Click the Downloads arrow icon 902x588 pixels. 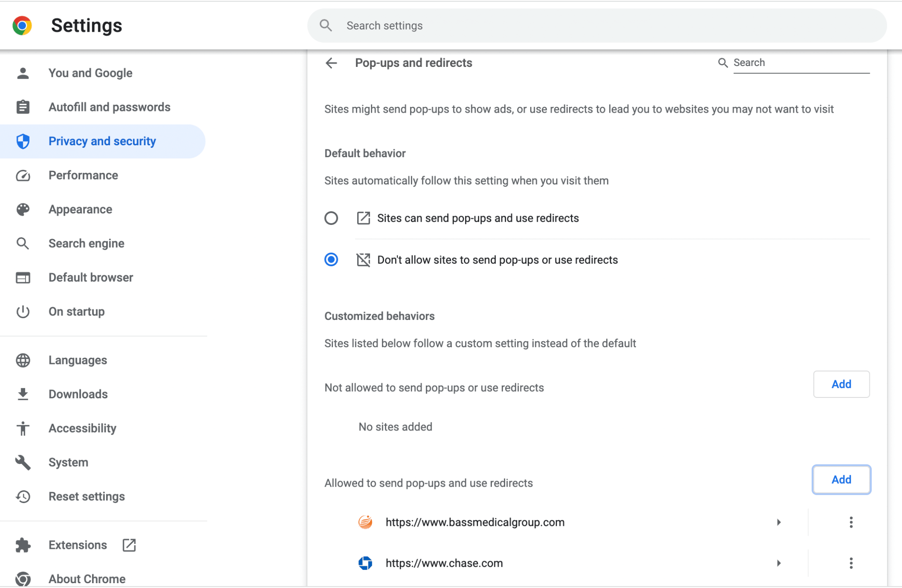(22, 394)
